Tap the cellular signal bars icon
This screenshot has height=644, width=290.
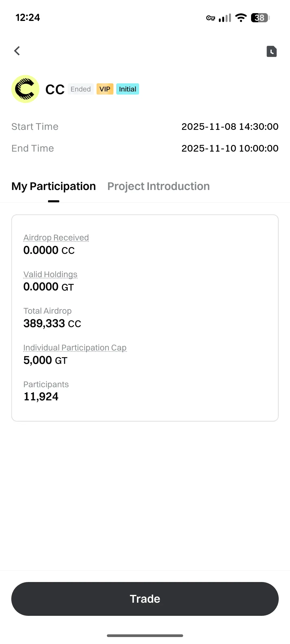click(x=225, y=18)
